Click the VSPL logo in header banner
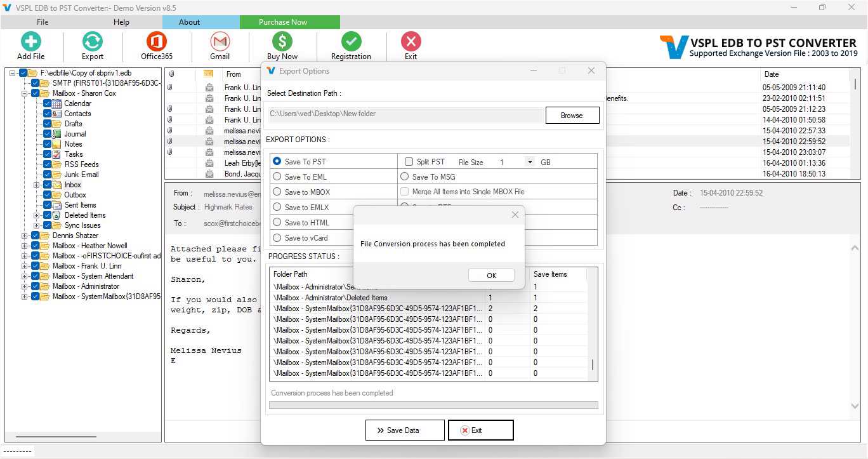 [674, 47]
